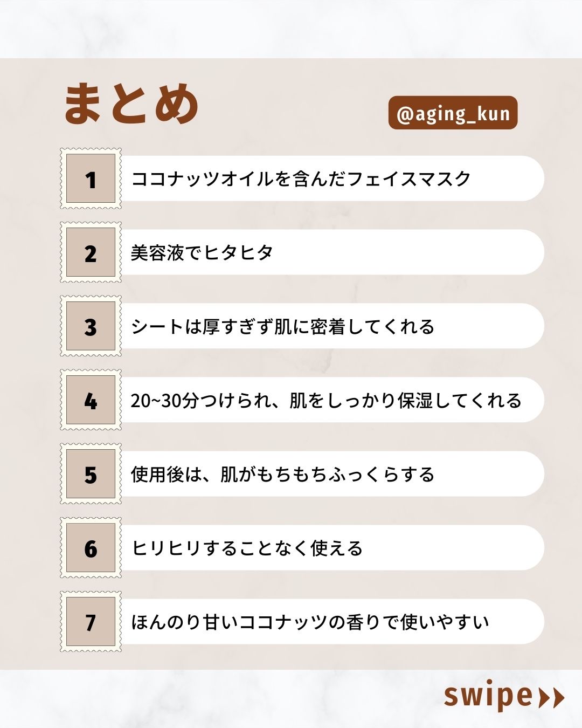Viewport: 582px width, 728px height.
Task: Click the number 4 stamp icon
Action: (x=91, y=400)
